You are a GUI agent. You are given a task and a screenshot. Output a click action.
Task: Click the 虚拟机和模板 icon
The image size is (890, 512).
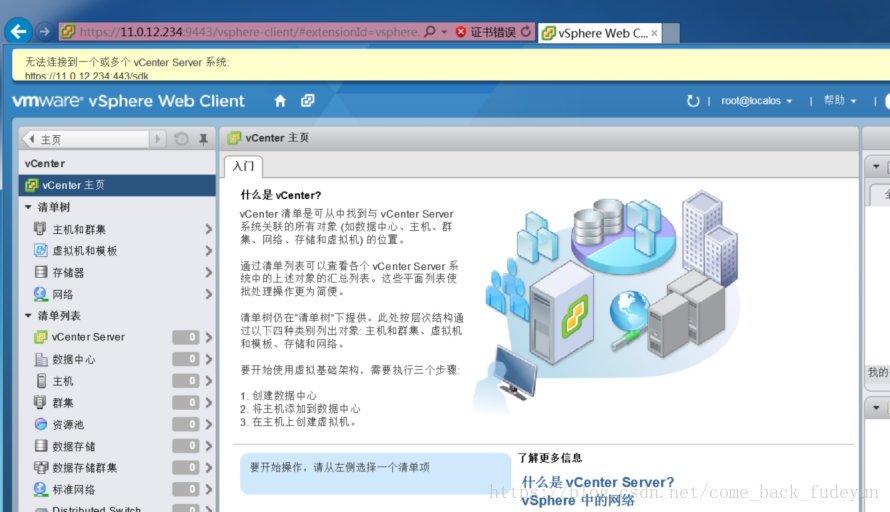(40, 250)
